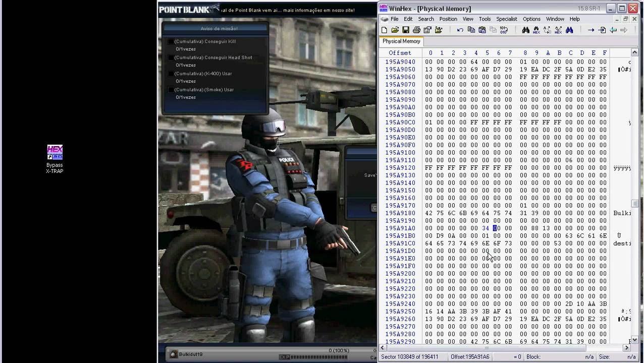Select the Bypass X-TRAP desktop shortcut

pos(55,159)
